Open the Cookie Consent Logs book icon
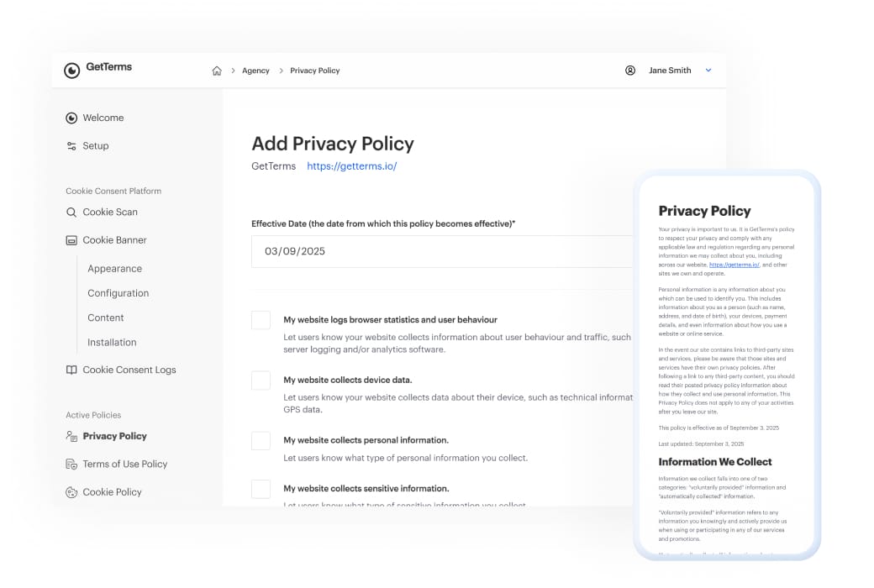Viewport: 874px width, 588px height. [x=71, y=370]
